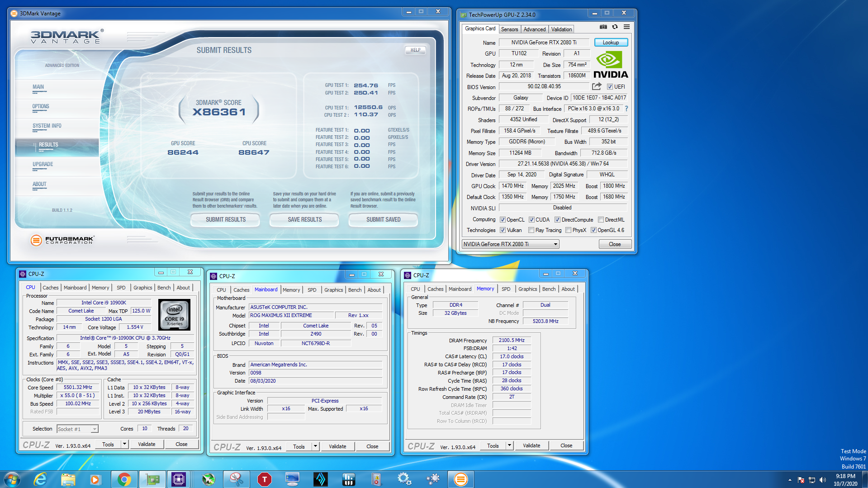The height and width of the screenshot is (488, 868).
Task: Select OPTIONS in 3DMark sidebar
Action: tap(41, 106)
